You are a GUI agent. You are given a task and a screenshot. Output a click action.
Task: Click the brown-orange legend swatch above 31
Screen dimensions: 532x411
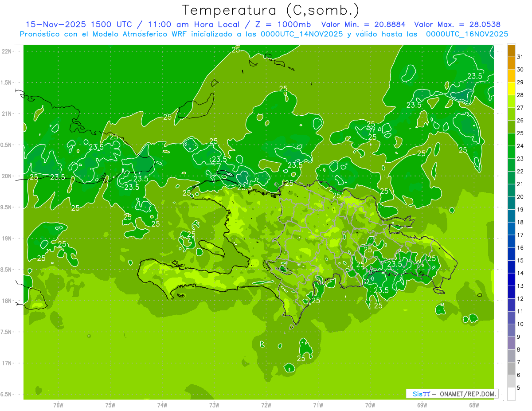click(x=511, y=51)
